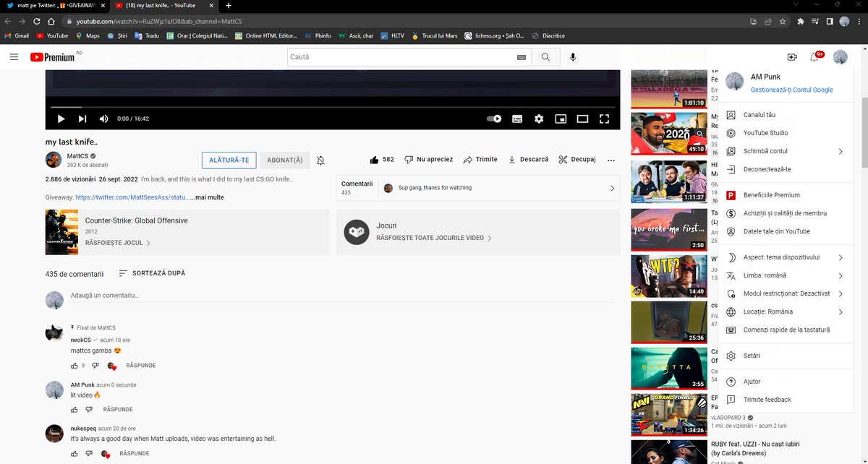Open YouTube Studio from the account menu
Image resolution: width=868 pixels, height=464 pixels.
[786, 133]
